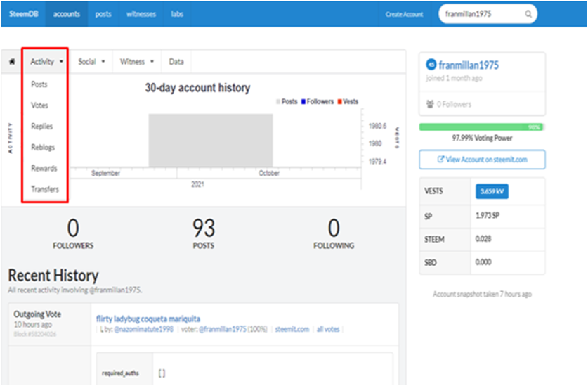Select Posts in Activity menu
The height and width of the screenshot is (386, 588).
[x=39, y=84]
